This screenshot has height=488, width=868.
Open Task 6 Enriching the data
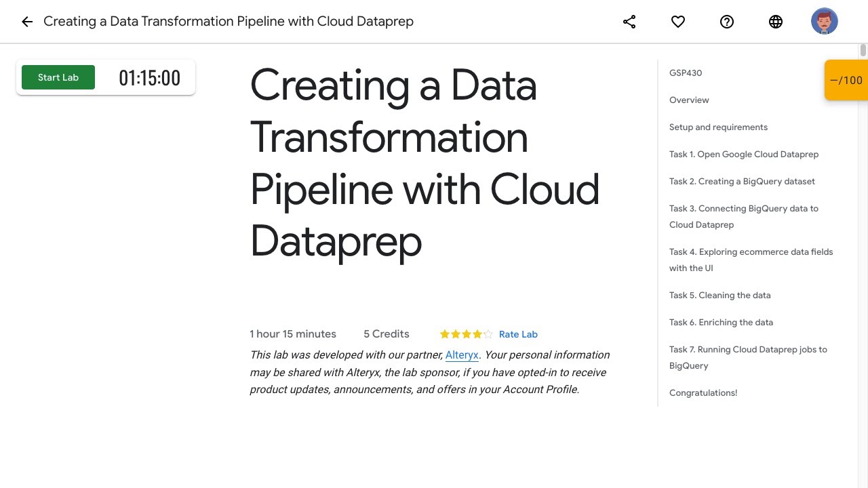(x=721, y=322)
